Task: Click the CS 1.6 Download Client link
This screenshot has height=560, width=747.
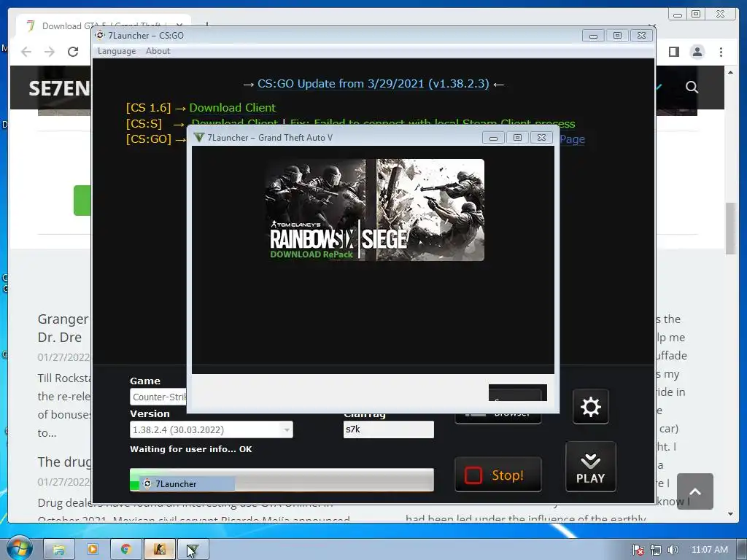Action: 233,108
